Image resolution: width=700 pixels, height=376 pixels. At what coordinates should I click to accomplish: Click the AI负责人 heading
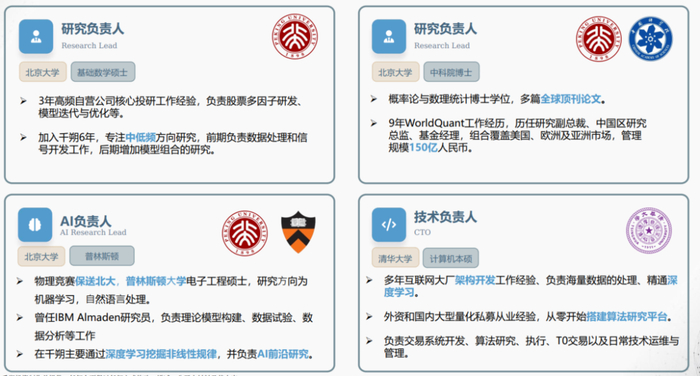coord(86,221)
